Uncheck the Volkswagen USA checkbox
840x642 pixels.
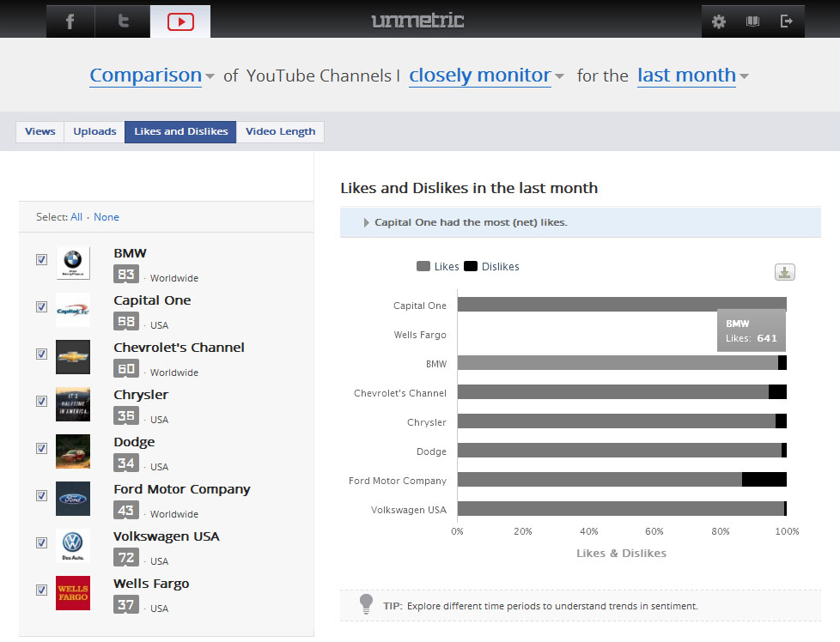41,542
